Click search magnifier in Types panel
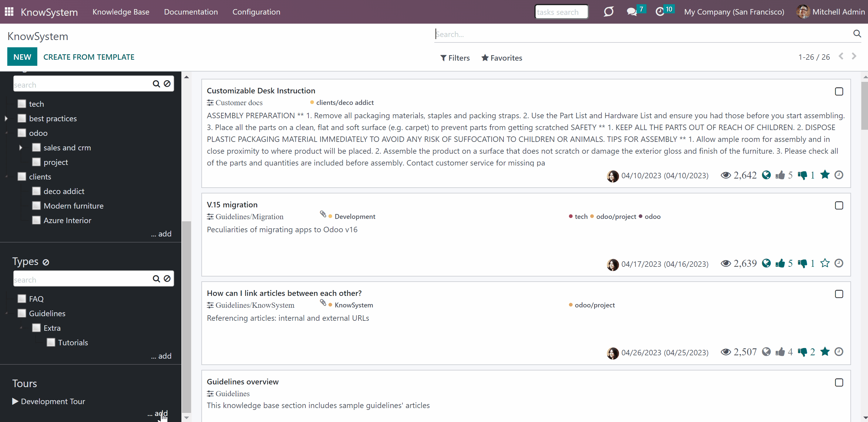Screen dimensions: 868x422 click(x=156, y=279)
